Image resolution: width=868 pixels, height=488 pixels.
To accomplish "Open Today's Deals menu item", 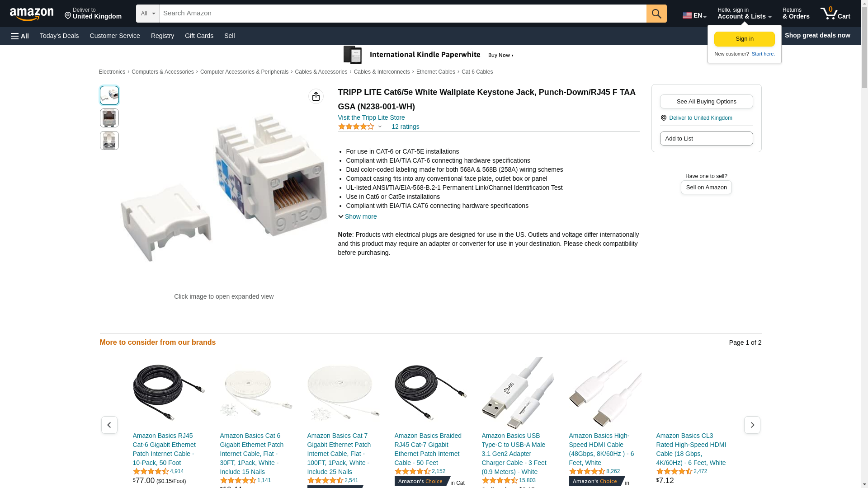I will coord(59,36).
